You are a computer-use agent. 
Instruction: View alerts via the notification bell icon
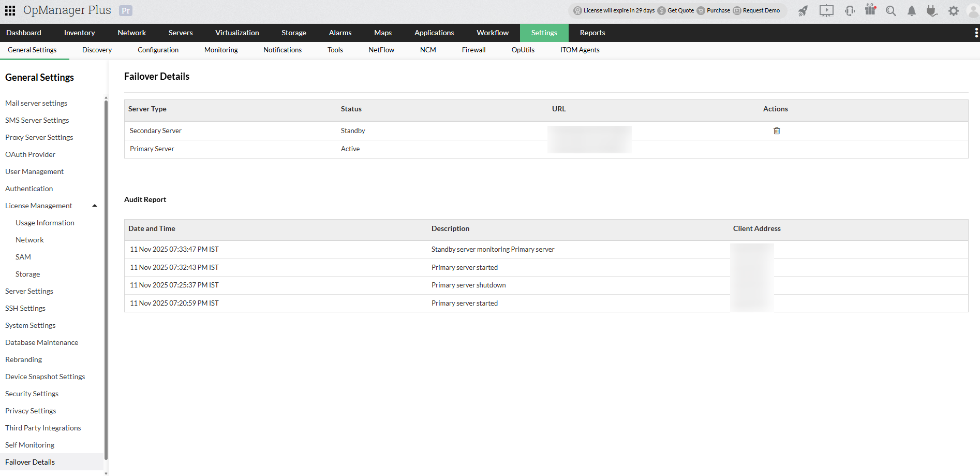[912, 10]
